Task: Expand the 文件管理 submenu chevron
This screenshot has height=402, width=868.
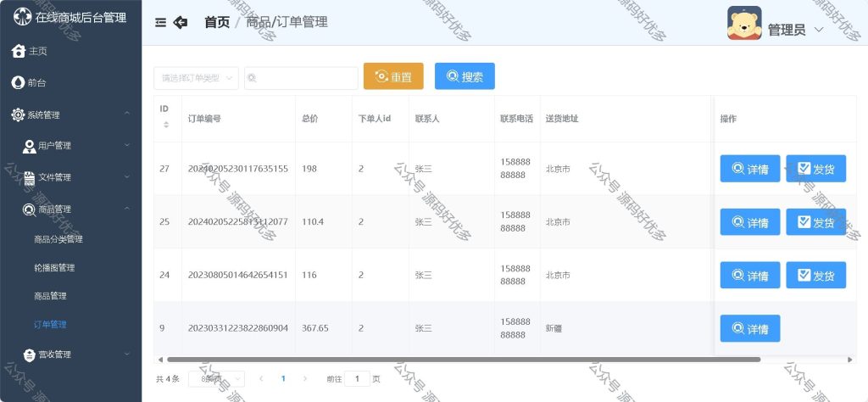Action: pyautogui.click(x=127, y=176)
